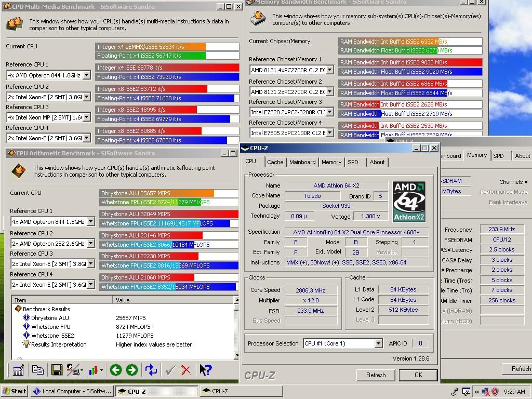
Task: Click the green forward arrow icon
Action: pos(132,370)
